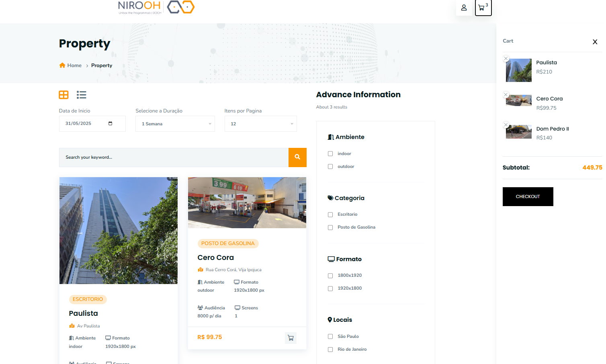Expand the Itens por Pagina dropdown

pos(260,124)
